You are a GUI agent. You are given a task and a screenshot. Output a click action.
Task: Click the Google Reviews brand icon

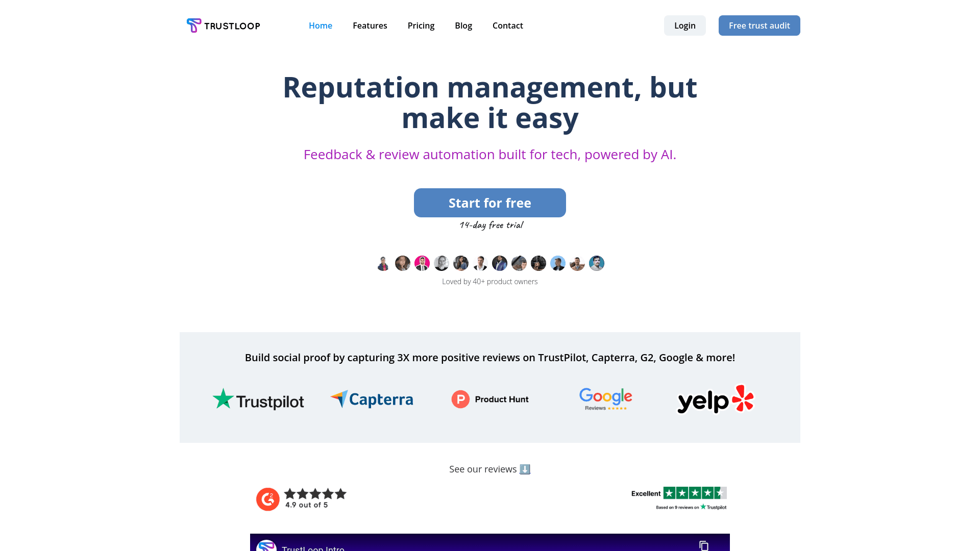[605, 399]
